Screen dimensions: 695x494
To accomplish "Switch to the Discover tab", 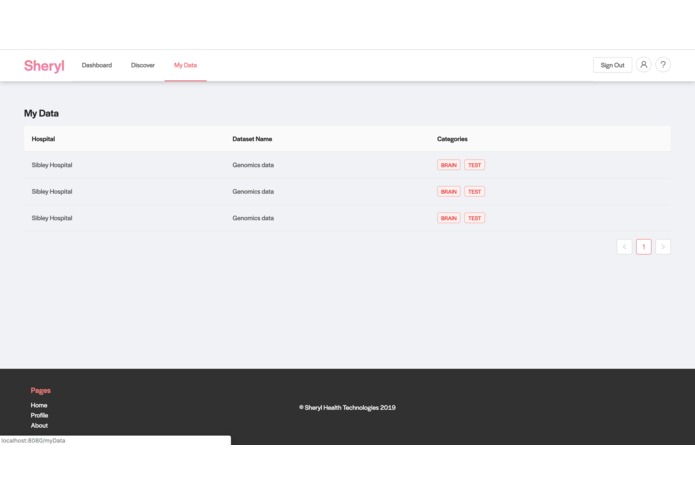I will point(143,65).
